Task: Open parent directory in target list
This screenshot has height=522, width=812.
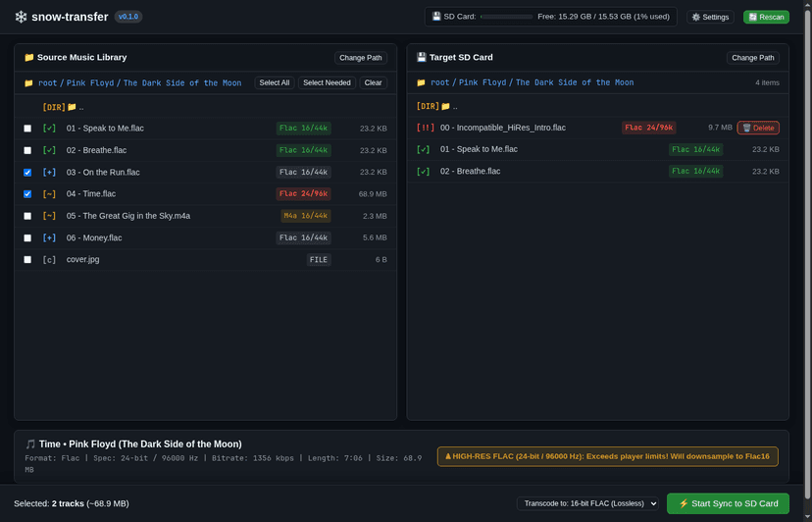Action: coord(597,106)
